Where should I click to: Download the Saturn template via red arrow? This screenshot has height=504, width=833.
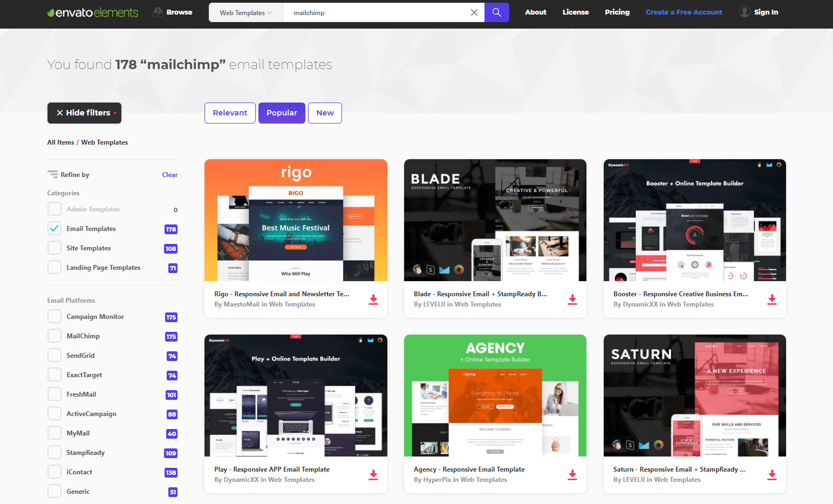[x=772, y=475]
